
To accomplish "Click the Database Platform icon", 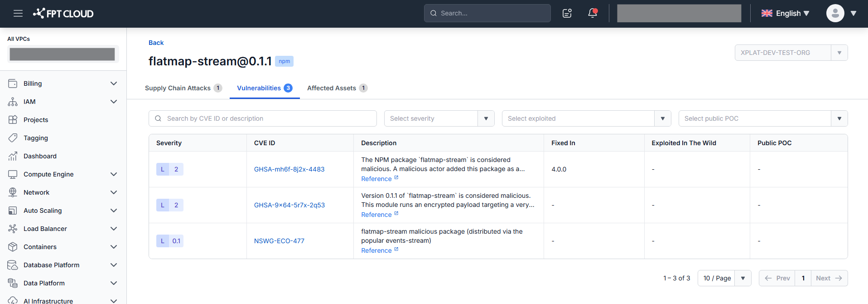I will (x=13, y=265).
